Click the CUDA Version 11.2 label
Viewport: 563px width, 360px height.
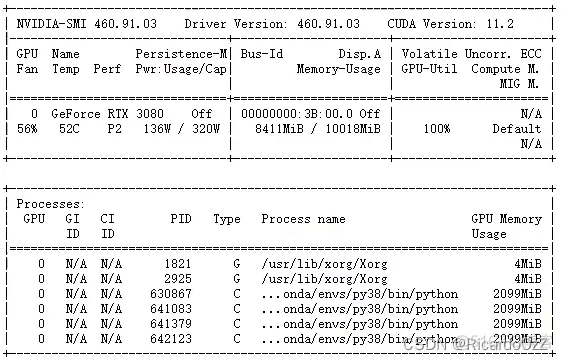[x=450, y=24]
